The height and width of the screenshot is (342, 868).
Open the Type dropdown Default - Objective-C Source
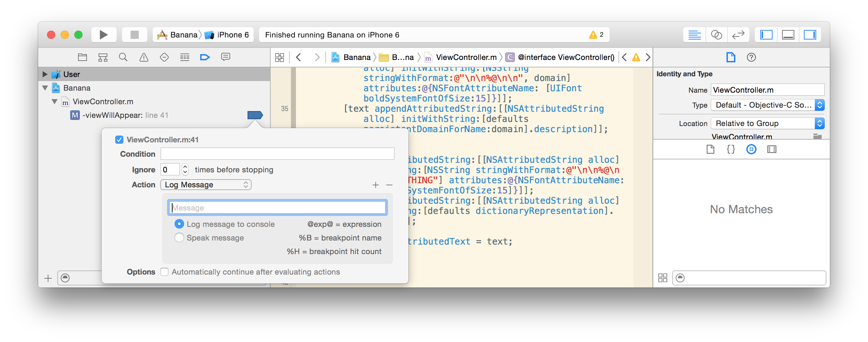pyautogui.click(x=768, y=105)
